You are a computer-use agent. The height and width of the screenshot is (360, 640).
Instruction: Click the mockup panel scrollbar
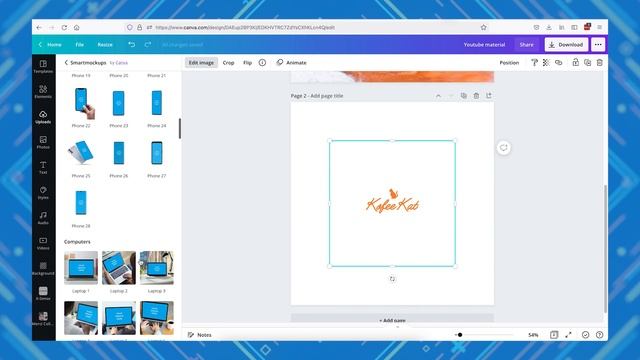(x=180, y=129)
